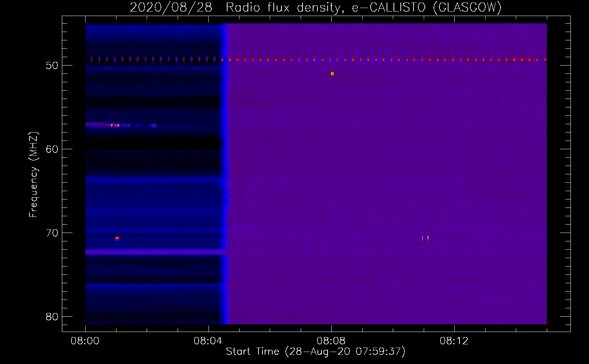The image size is (589, 364).
Task: Click the 70 frequency tick label
Action: (x=52, y=233)
